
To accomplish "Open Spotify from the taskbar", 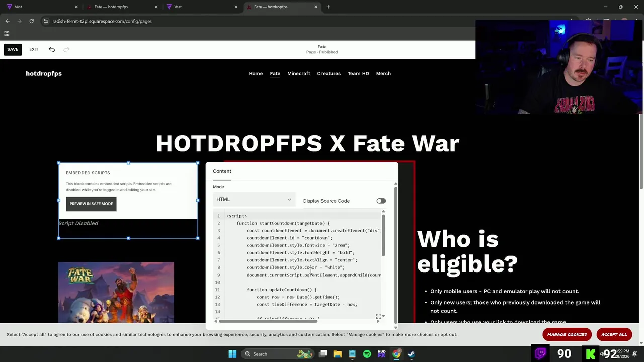I will point(367,354).
